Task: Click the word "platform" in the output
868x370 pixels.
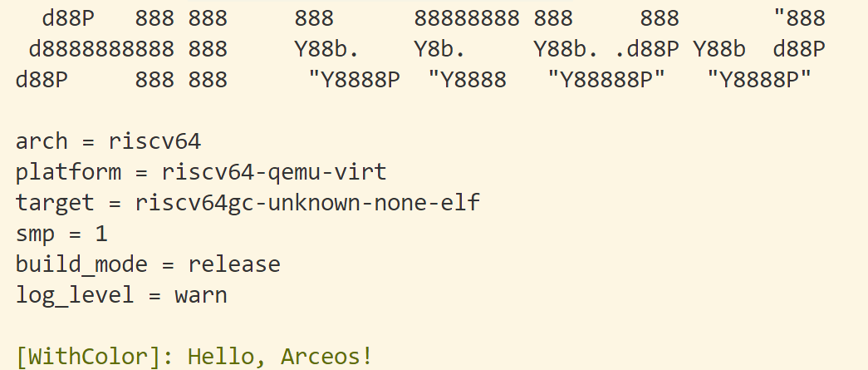Action: [68, 173]
